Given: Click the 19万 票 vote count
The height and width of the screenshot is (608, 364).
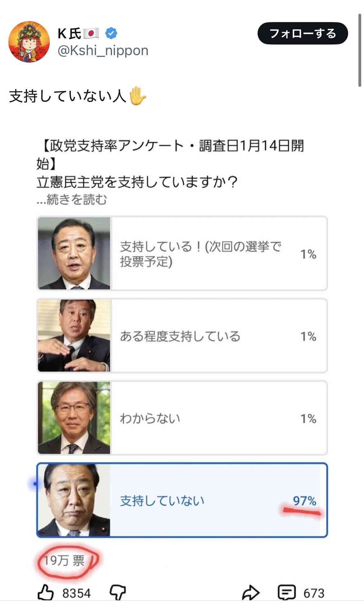Looking at the screenshot, I should pyautogui.click(x=64, y=561).
